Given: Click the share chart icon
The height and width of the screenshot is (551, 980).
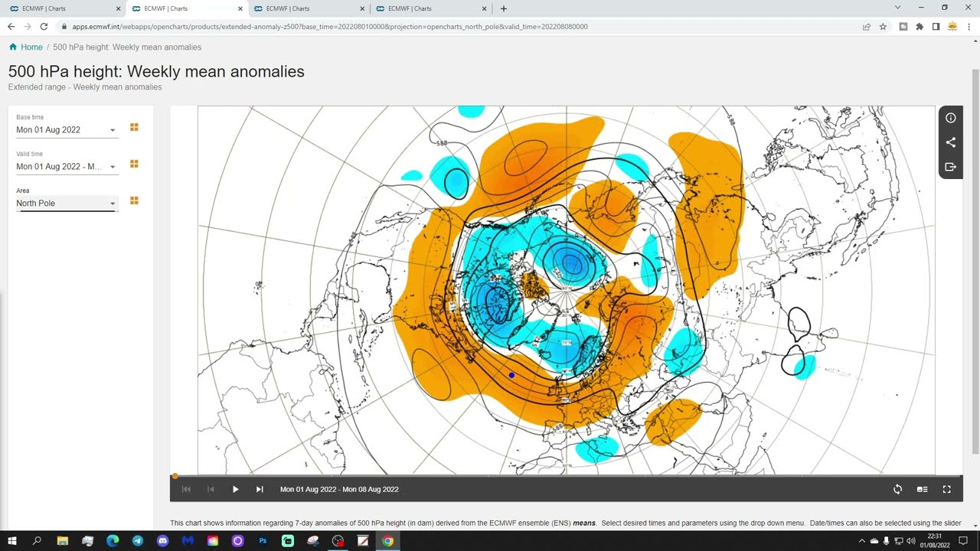Looking at the screenshot, I should tap(950, 142).
